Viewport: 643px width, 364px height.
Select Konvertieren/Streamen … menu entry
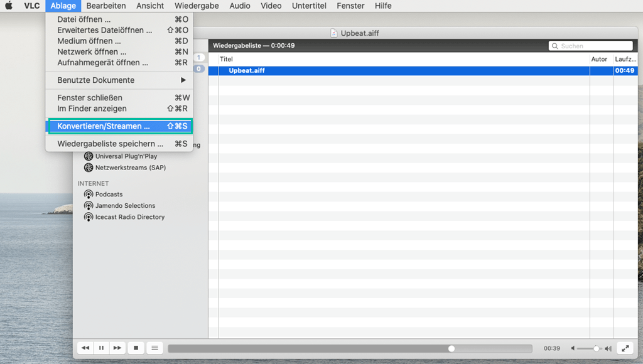click(119, 126)
